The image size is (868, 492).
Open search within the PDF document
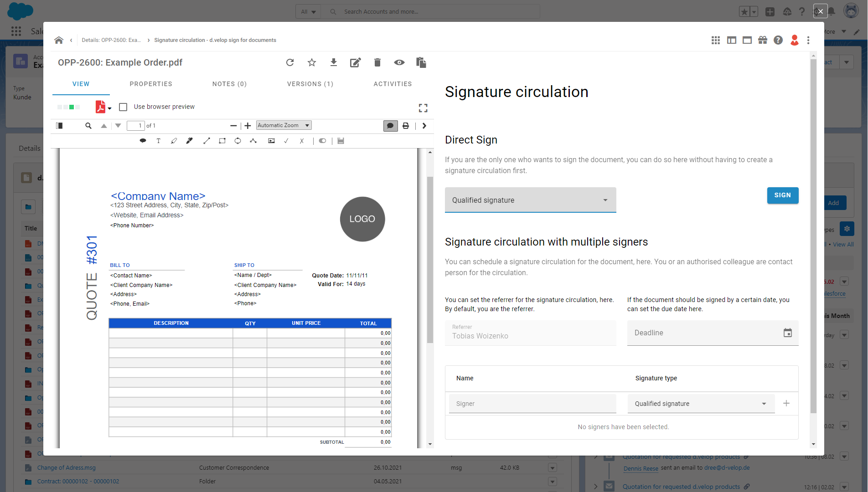tap(88, 125)
